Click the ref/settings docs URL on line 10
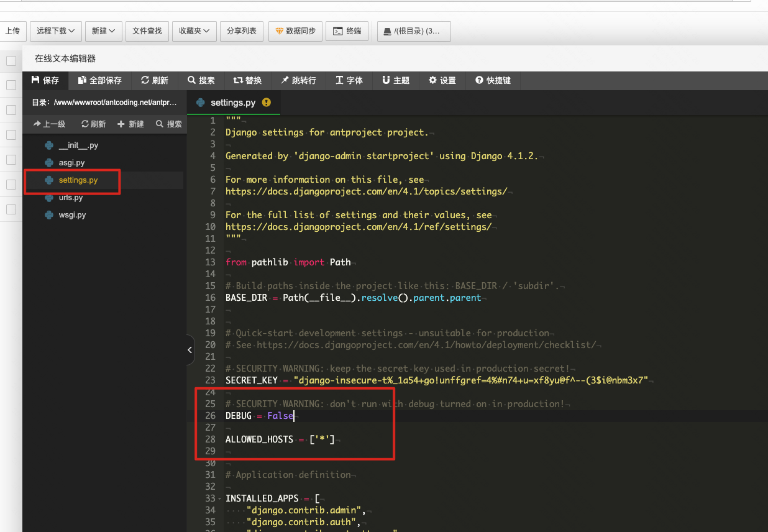768x532 pixels. [x=359, y=227]
